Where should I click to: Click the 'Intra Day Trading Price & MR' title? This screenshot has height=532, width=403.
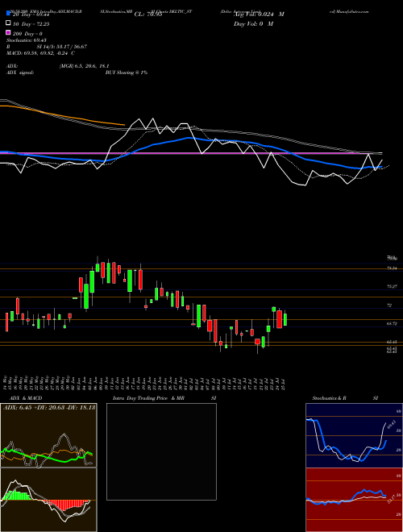(148, 398)
